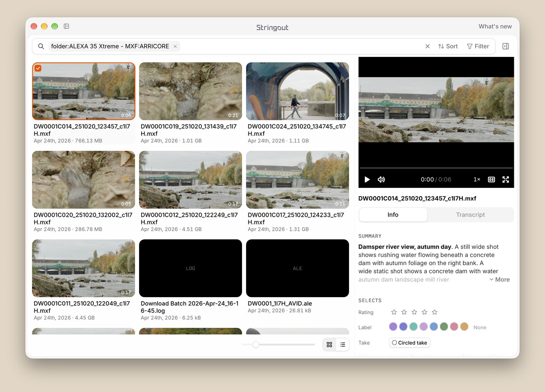545x392 pixels.
Task: Change the 1× playback speed
Action: click(x=477, y=179)
